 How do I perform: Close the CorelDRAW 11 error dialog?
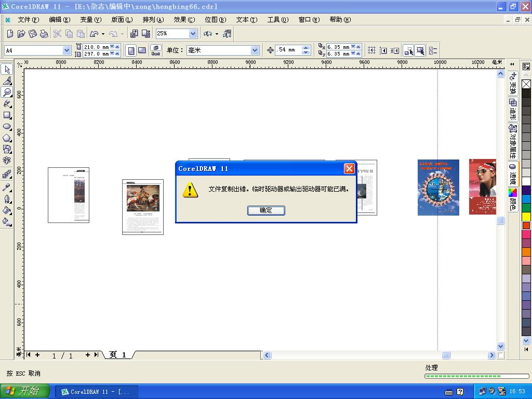click(349, 169)
